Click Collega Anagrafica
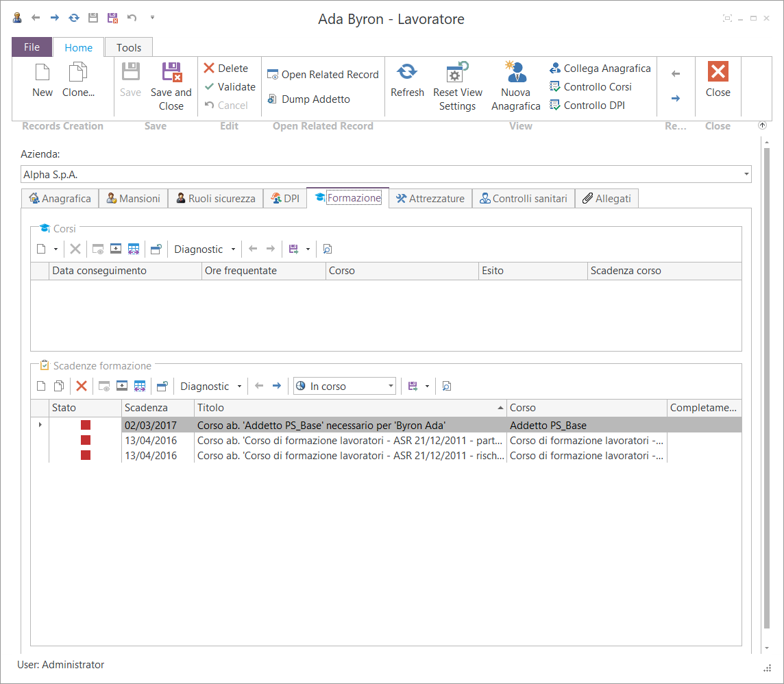The width and height of the screenshot is (784, 684). coord(600,69)
